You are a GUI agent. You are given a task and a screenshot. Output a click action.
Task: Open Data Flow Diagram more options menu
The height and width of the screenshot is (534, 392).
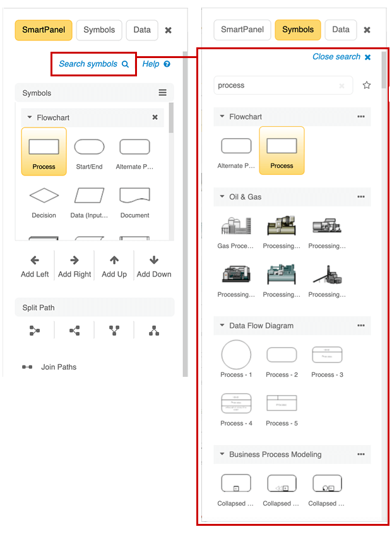coord(361,325)
